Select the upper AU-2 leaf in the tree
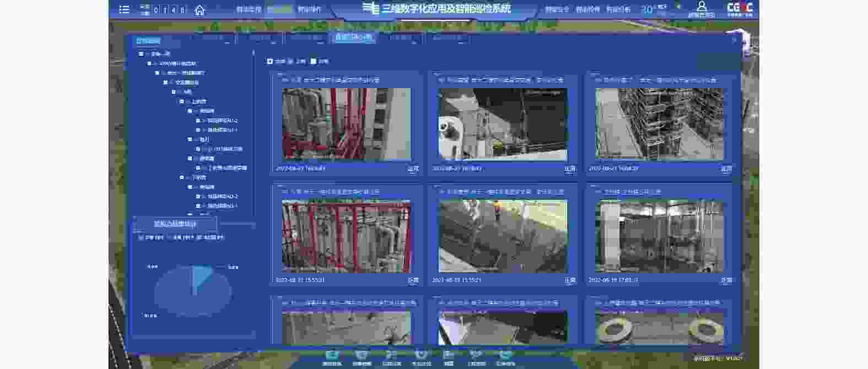The image size is (868, 369). (222, 121)
